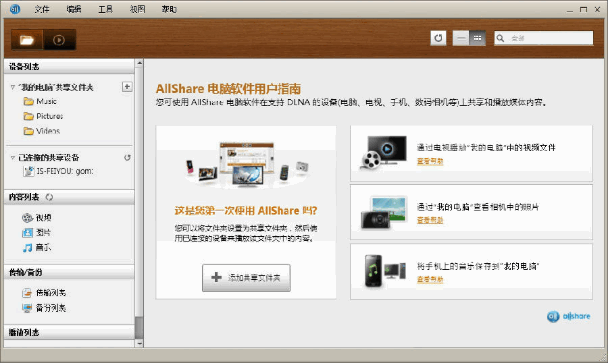Collapse the connected shared devices tree
The height and width of the screenshot is (363, 608).
pos(13,157)
